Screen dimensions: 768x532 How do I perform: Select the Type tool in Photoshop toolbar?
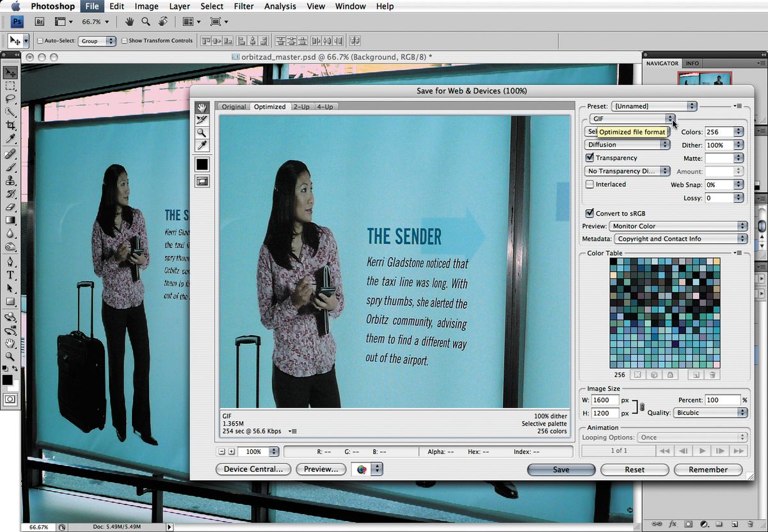click(11, 275)
